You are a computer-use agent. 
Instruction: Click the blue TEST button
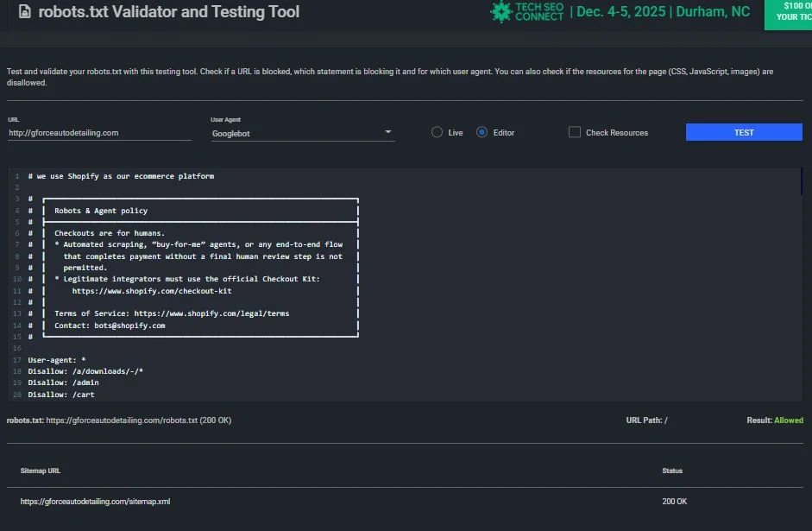(744, 132)
